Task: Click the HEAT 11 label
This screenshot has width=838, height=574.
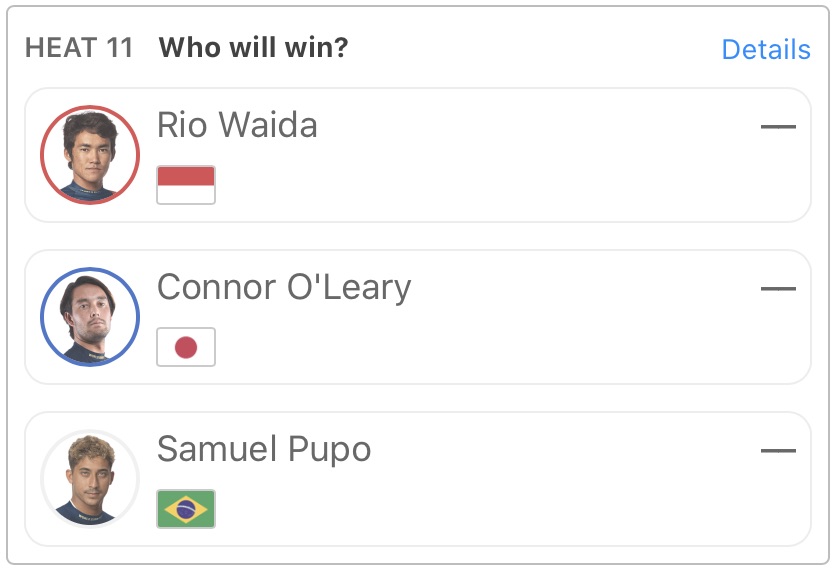Action: click(79, 48)
